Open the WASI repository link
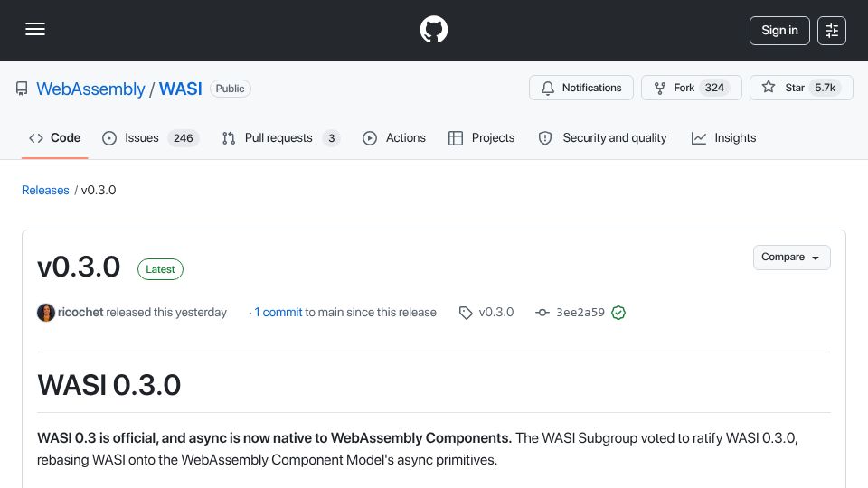The image size is (868, 488). (x=181, y=89)
